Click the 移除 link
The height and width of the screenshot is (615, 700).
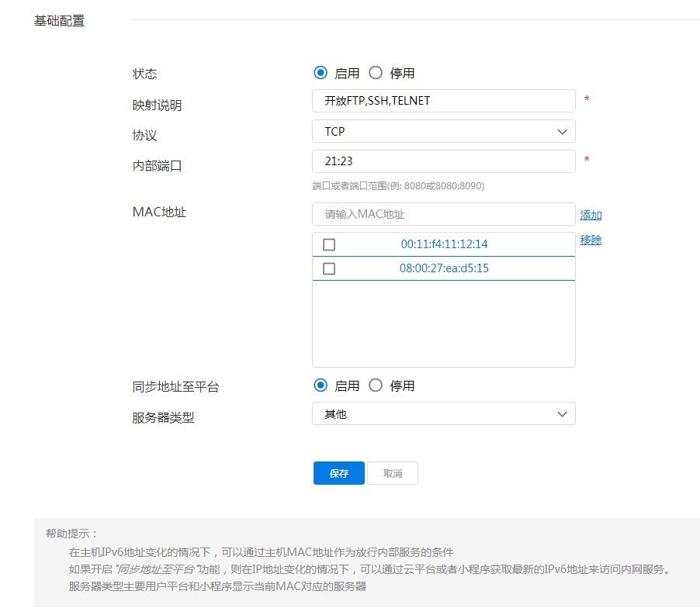pos(591,240)
